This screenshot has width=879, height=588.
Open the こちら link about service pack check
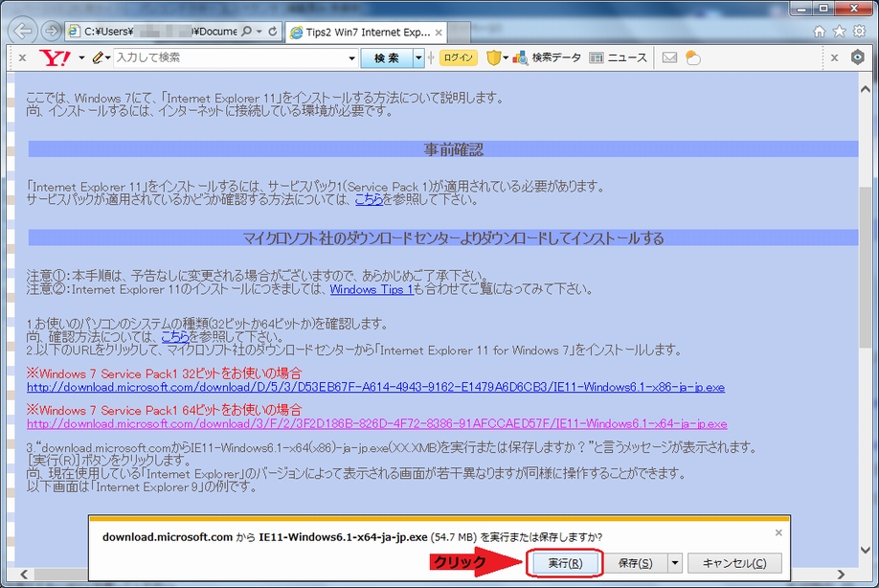369,199
